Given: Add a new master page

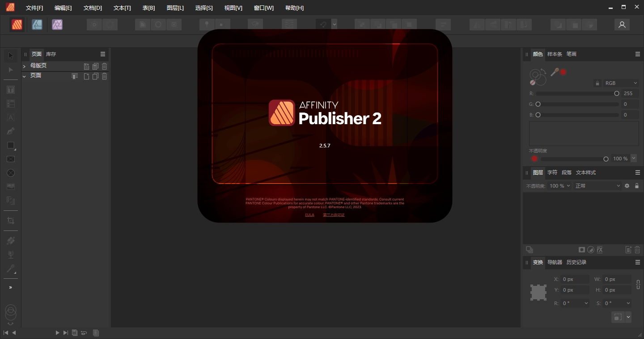Looking at the screenshot, I should tap(87, 66).
